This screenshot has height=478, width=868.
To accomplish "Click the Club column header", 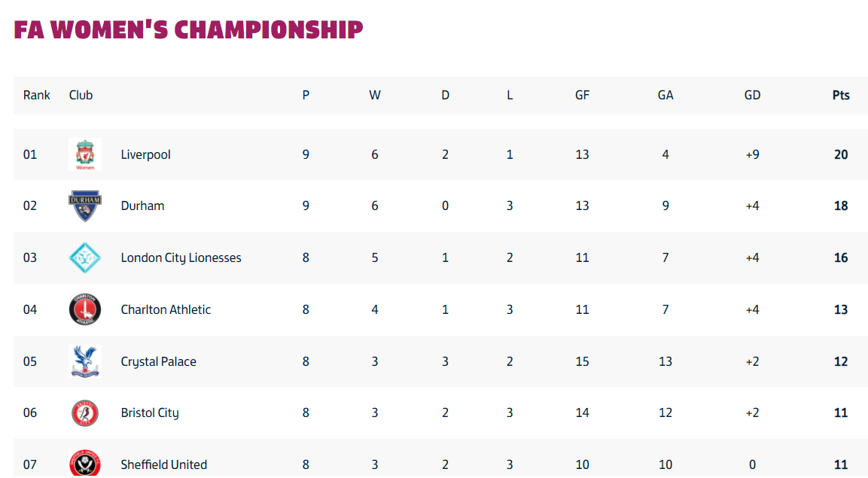I will tap(81, 95).
